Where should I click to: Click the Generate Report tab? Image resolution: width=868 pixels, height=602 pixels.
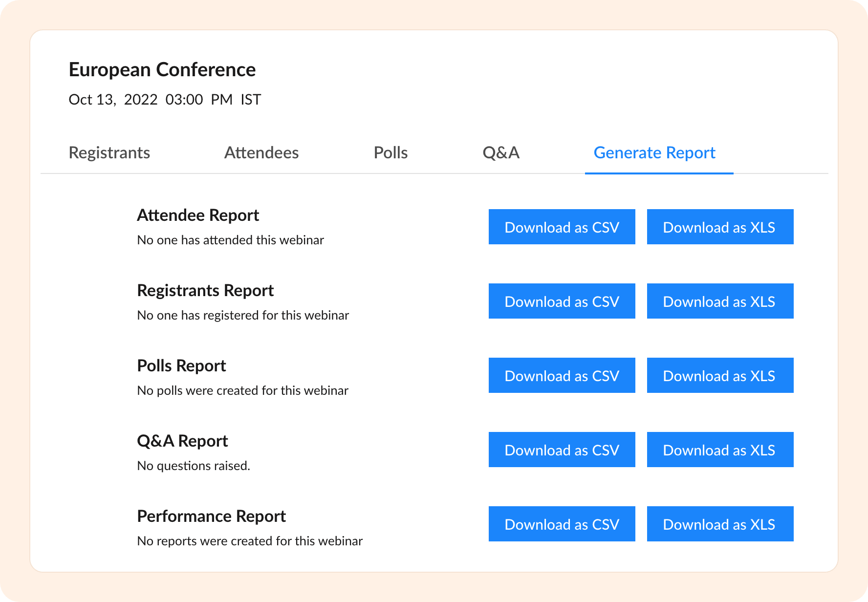click(654, 153)
